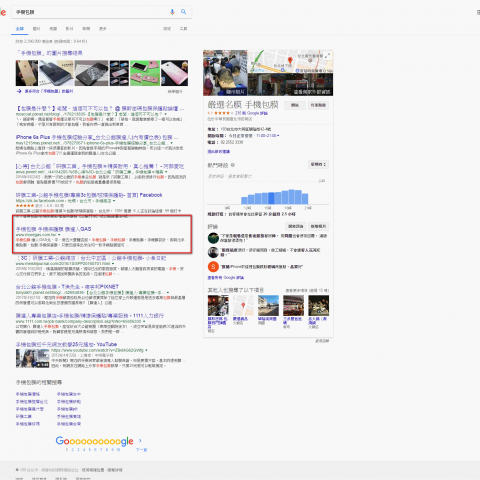
Task: Switch to the 地圖 maps tab
Action: pyautogui.click(x=53, y=29)
